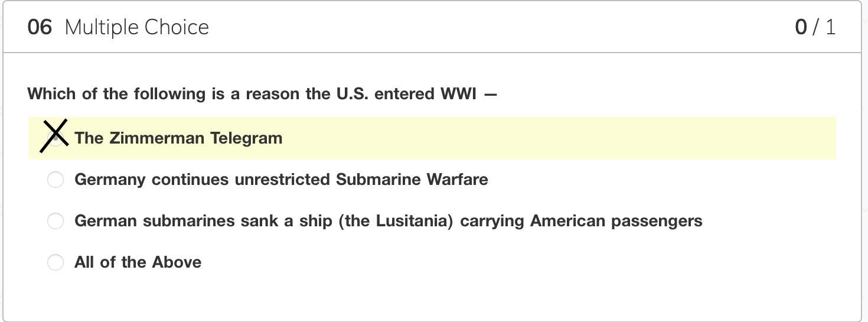Screen dimensions: 868x322
Task: Choose the unrestricted Submarine Warfare radio button
Action: pos(56,180)
